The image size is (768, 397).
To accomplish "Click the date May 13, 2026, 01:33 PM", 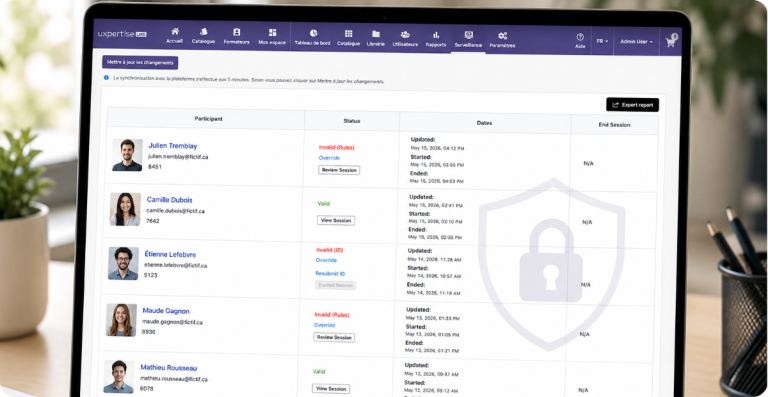I will click(x=432, y=318).
